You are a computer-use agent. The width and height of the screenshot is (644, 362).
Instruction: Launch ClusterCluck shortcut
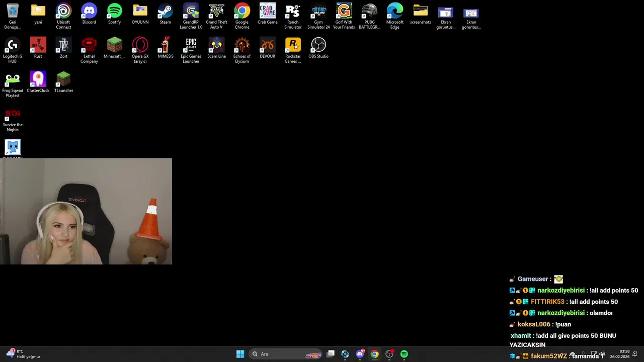coord(38,82)
